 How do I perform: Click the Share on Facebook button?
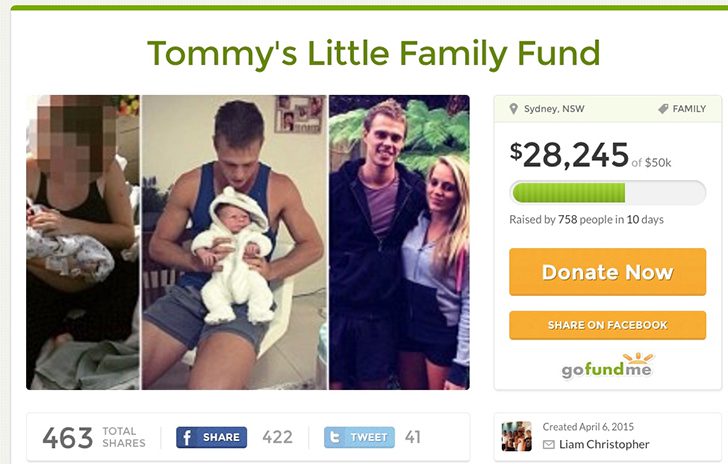607,325
